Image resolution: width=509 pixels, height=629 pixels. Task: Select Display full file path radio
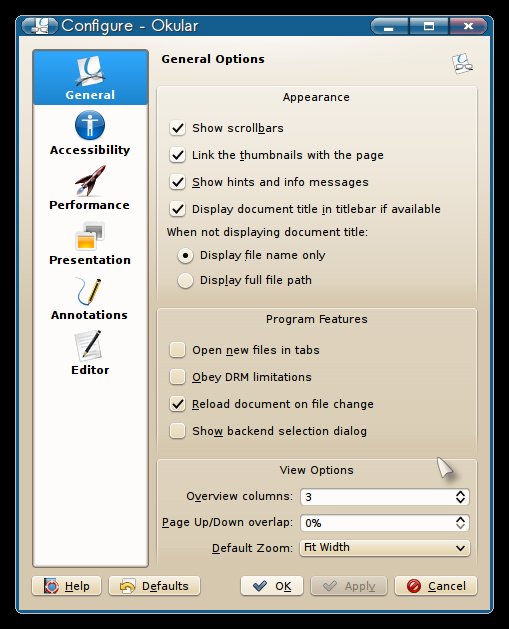(185, 280)
